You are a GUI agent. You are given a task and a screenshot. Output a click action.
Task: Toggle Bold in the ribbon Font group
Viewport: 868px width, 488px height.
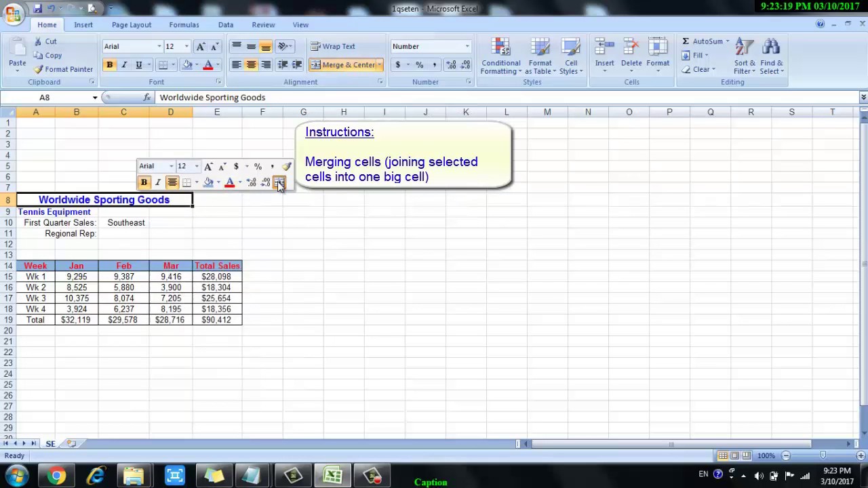pyautogui.click(x=109, y=64)
